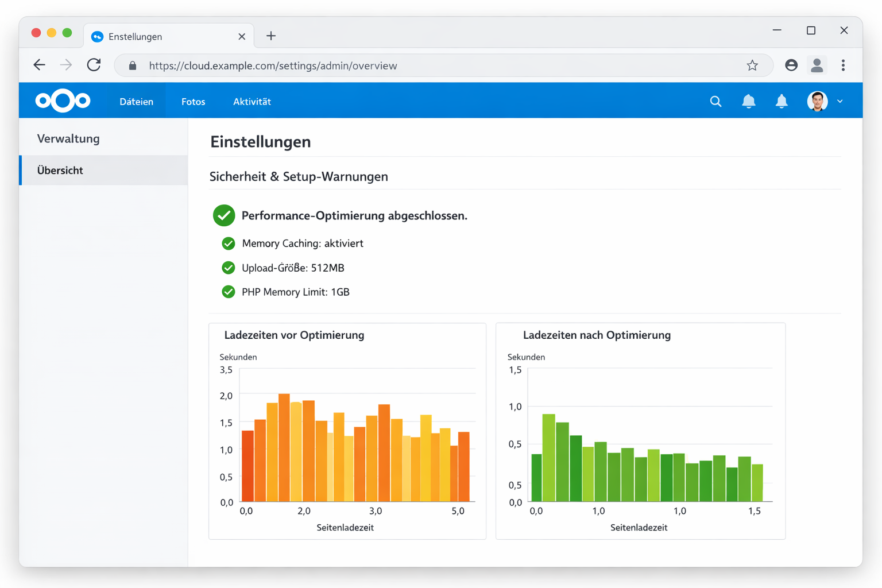882x588 pixels.
Task: Toggle the bookmark star in the address bar
Action: click(x=753, y=65)
